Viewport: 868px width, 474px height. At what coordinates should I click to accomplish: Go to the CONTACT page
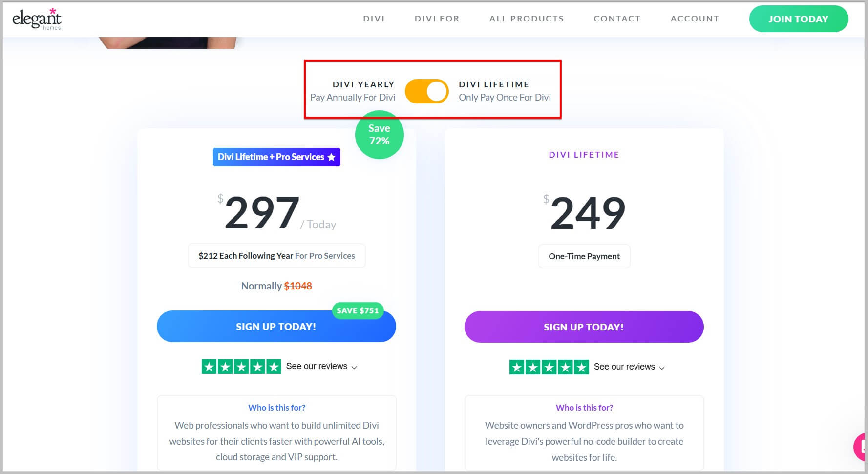tap(617, 19)
